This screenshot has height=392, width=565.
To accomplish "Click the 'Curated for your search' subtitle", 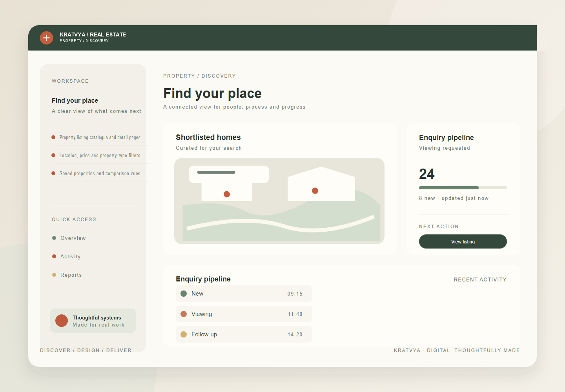I will 209,148.
